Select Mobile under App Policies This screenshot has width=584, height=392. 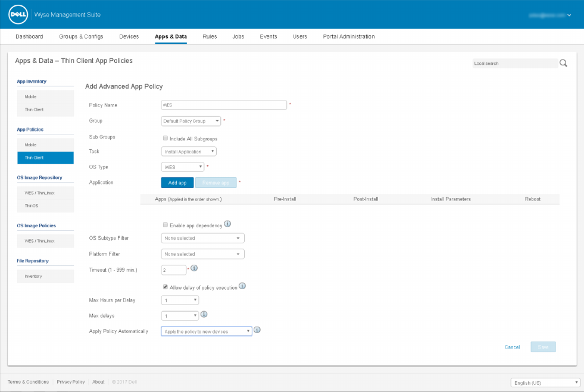coord(45,145)
